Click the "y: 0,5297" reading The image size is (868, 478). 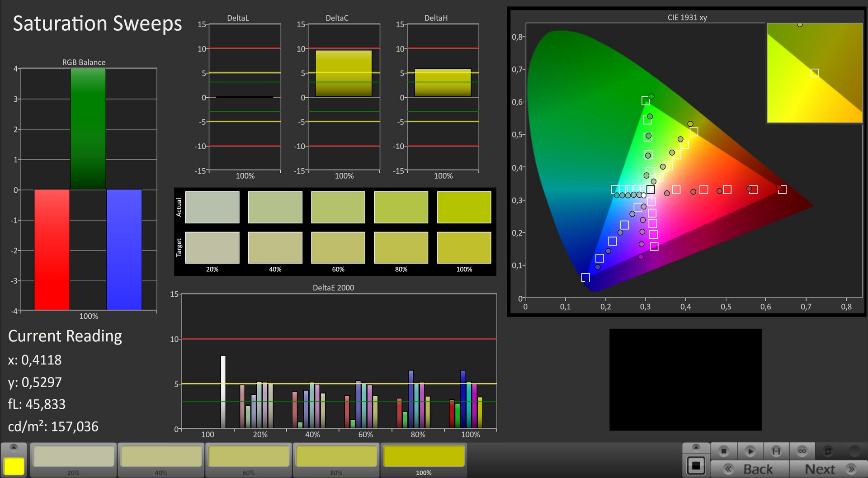(x=35, y=383)
